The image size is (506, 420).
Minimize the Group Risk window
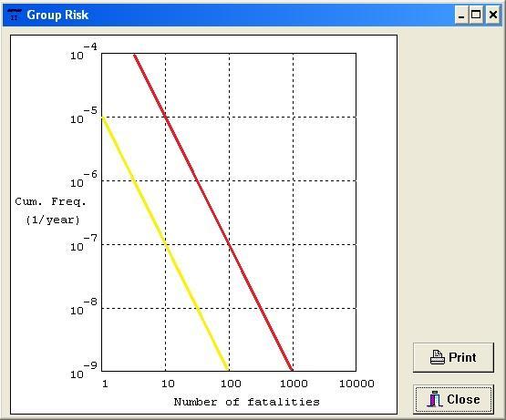click(x=461, y=15)
